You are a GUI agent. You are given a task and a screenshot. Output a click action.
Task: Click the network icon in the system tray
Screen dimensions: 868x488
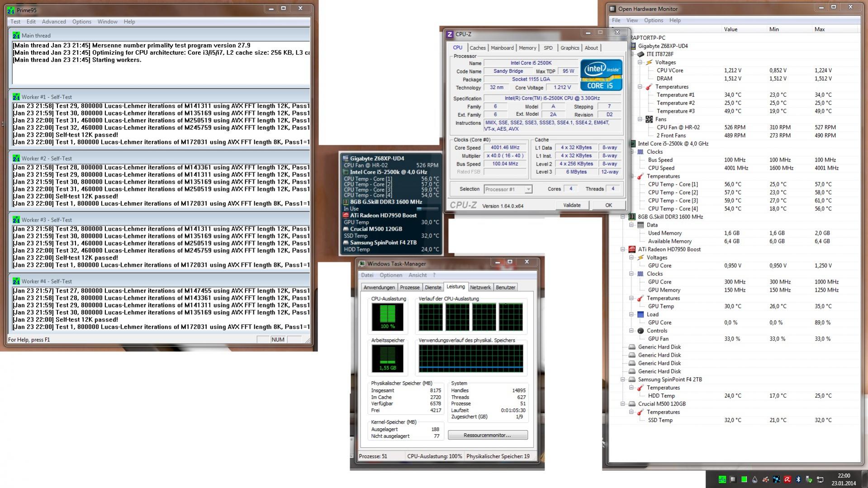click(820, 479)
